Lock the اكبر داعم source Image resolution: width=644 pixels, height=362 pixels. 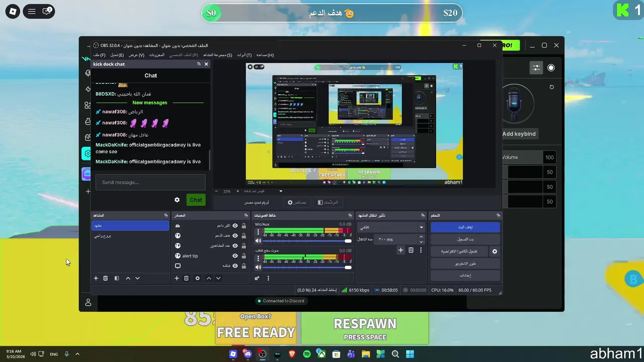244,226
